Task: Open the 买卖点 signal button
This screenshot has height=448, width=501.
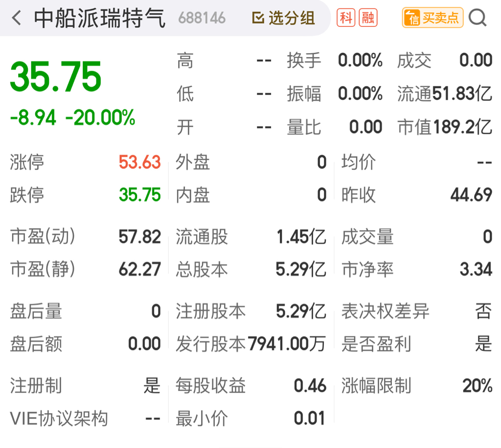Action: pos(433,18)
